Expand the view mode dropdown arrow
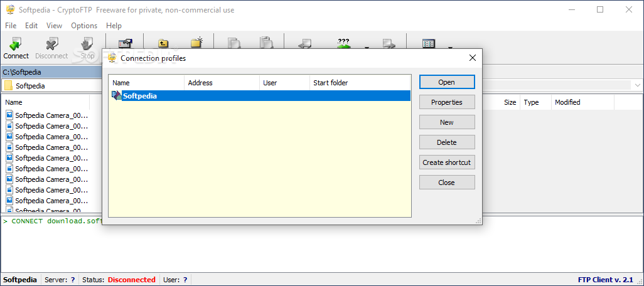The height and width of the screenshot is (286, 644). click(450, 47)
